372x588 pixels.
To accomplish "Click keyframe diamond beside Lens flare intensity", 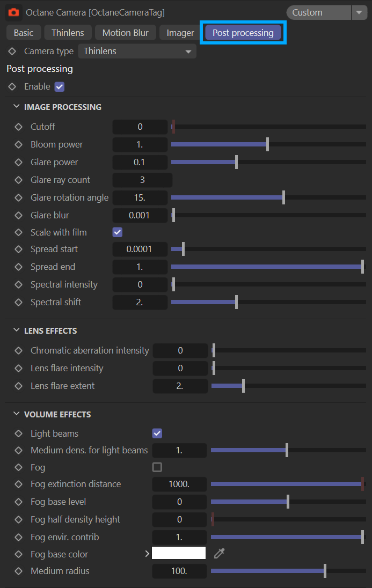I will (x=19, y=369).
